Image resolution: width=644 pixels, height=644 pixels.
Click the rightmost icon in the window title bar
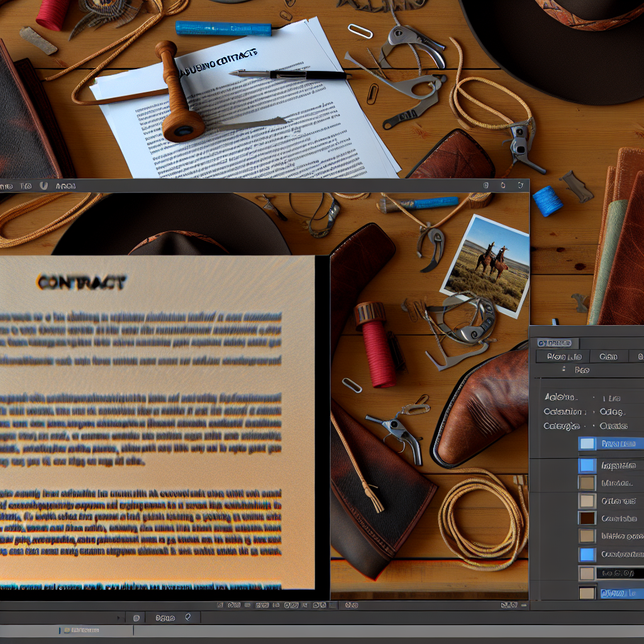click(x=520, y=186)
